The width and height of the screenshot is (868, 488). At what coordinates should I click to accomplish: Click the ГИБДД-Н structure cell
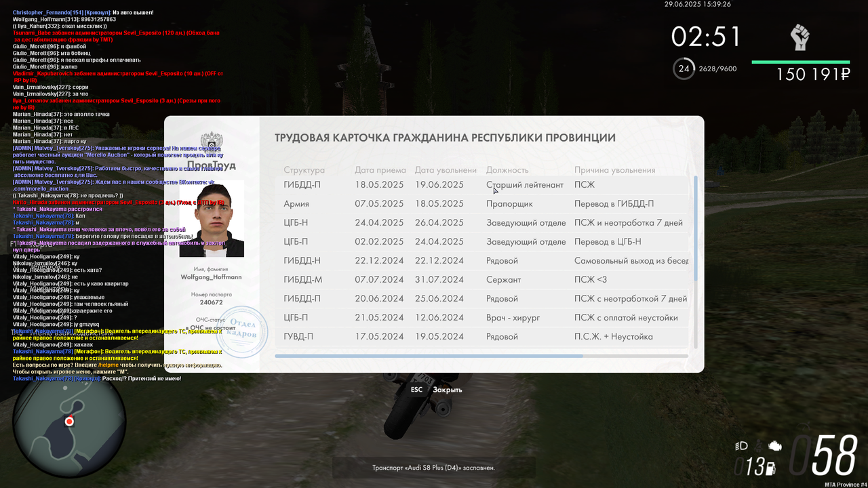(x=302, y=260)
